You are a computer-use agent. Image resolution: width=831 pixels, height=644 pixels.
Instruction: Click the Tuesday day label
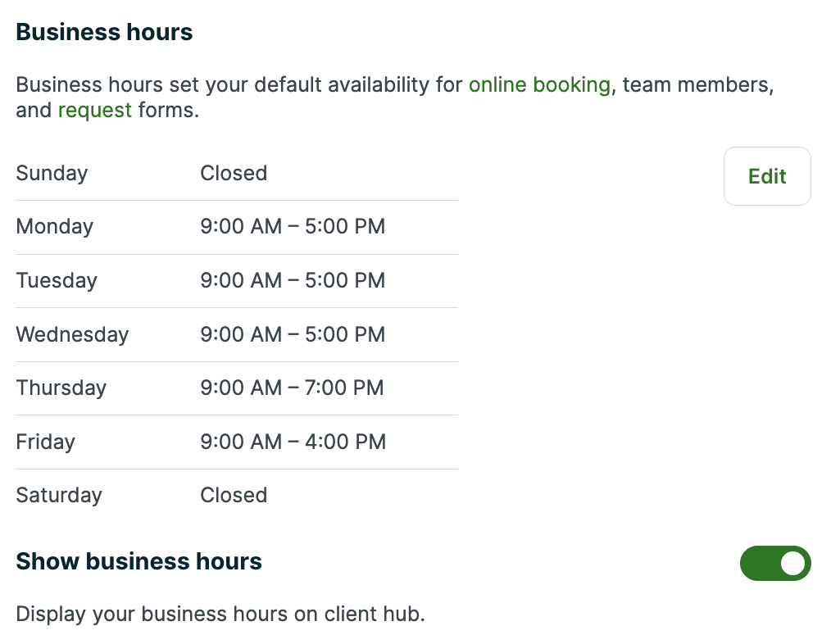57,280
